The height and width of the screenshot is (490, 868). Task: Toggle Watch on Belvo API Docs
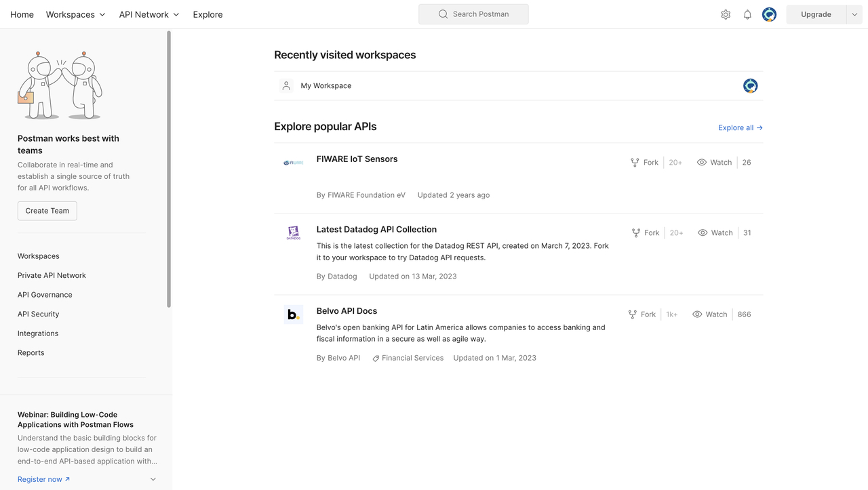(x=710, y=314)
